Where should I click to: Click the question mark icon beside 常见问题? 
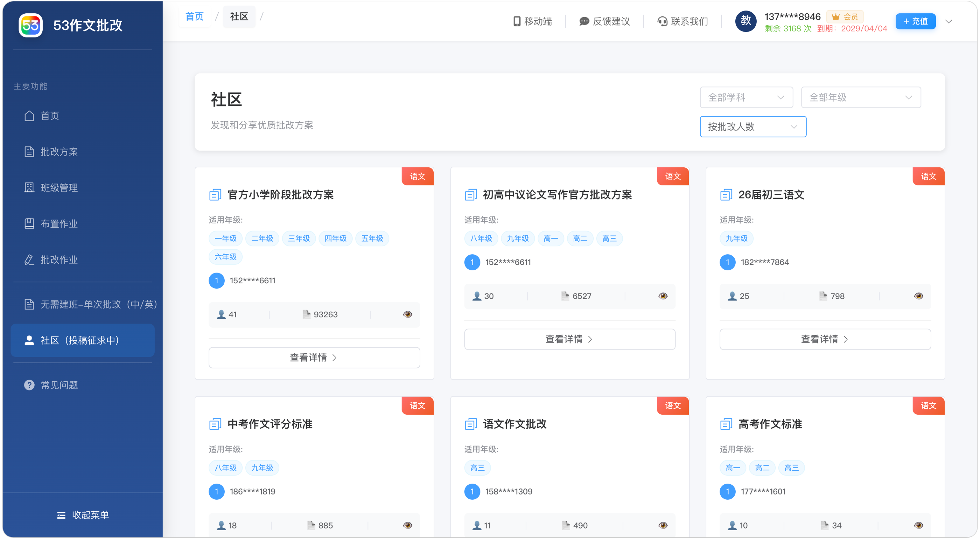(x=29, y=385)
